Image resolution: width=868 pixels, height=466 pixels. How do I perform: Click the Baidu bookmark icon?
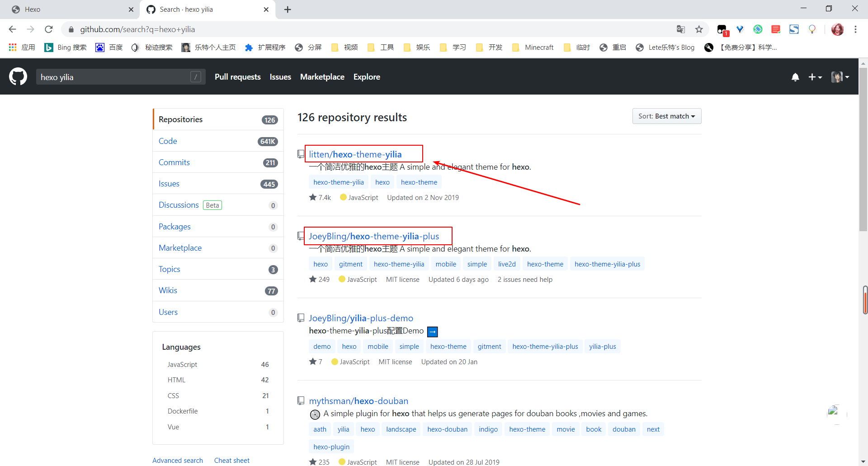coord(100,48)
